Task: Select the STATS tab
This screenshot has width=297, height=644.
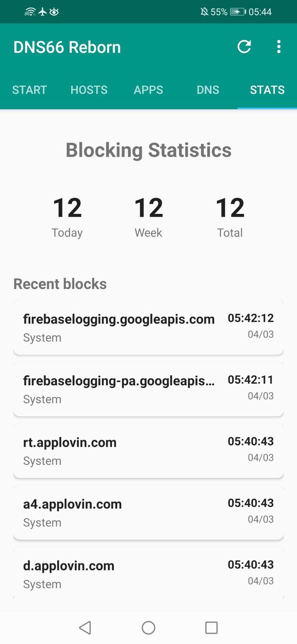Action: point(267,90)
